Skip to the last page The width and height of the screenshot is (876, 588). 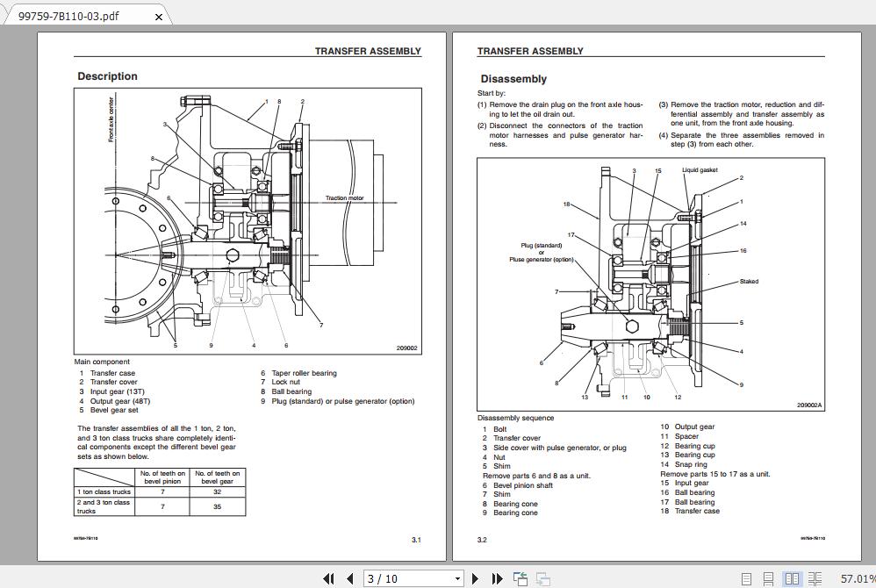[x=497, y=577]
